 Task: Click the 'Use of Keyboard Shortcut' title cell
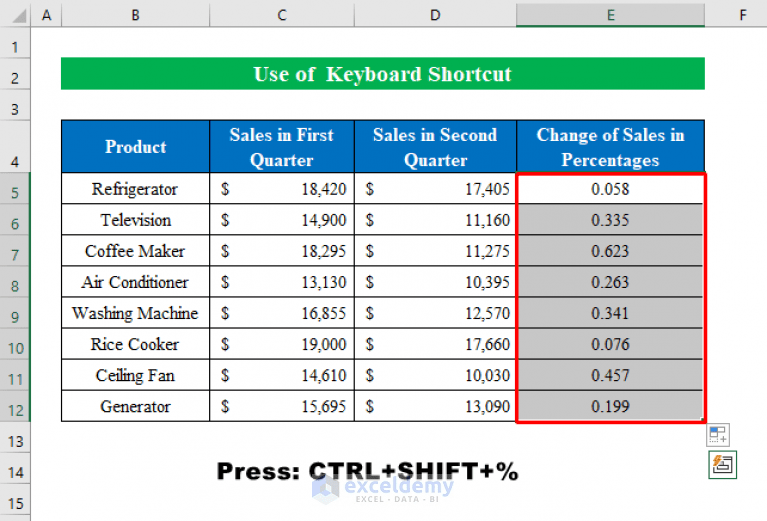383,73
